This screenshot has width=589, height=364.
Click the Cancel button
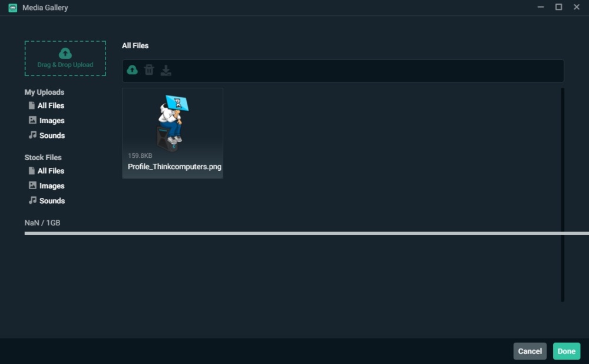[x=530, y=351]
